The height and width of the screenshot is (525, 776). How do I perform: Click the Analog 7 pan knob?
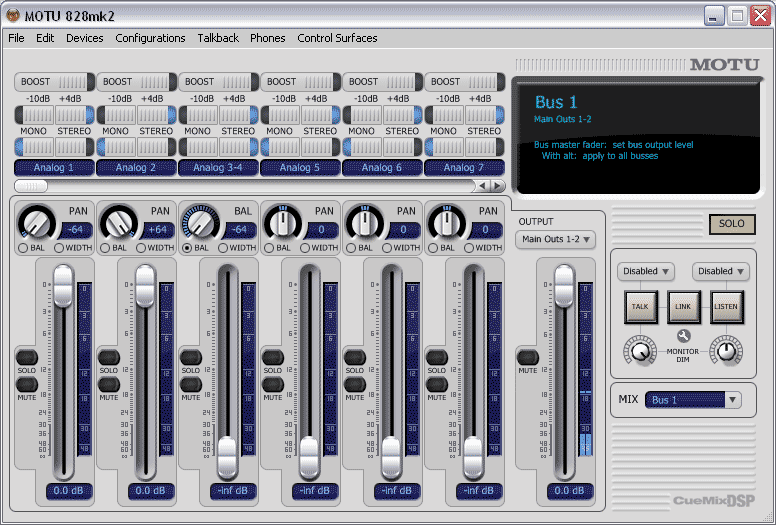(447, 223)
